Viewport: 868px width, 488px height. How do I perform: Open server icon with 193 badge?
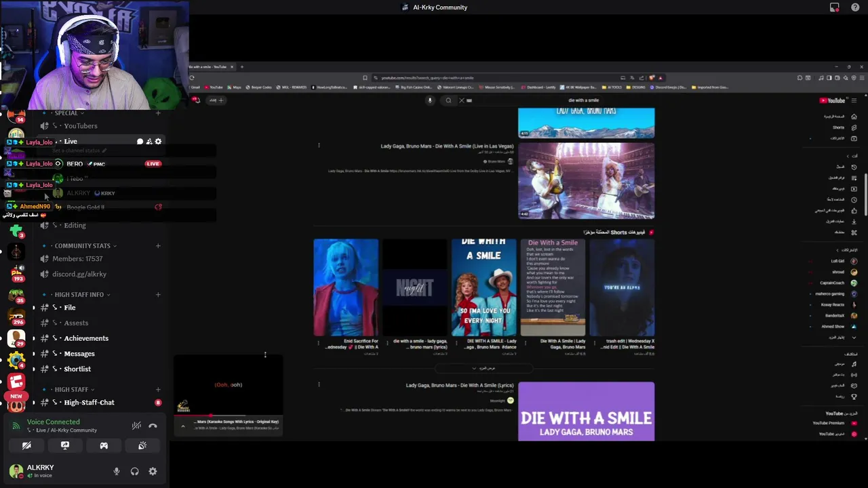coord(16,272)
